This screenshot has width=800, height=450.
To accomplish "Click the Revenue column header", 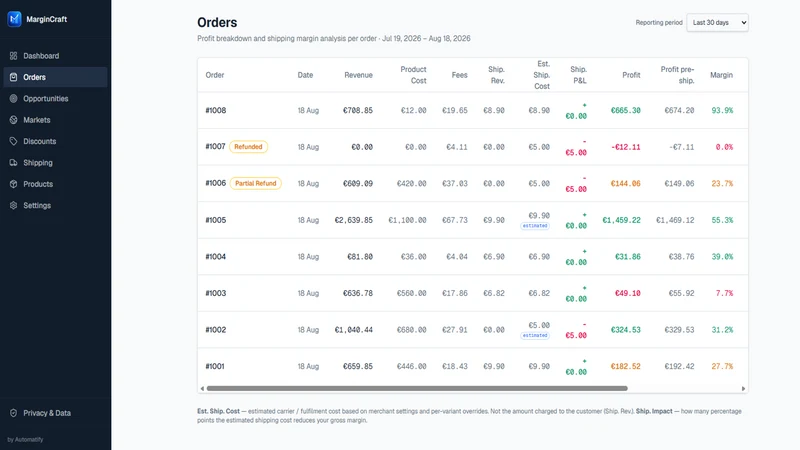I will 358,75.
